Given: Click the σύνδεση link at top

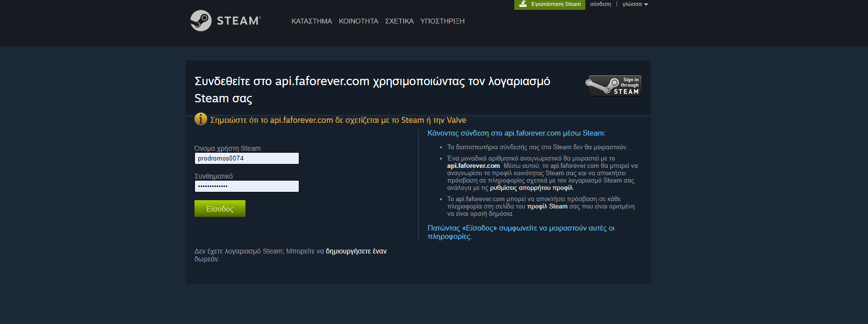Looking at the screenshot, I should [x=601, y=4].
